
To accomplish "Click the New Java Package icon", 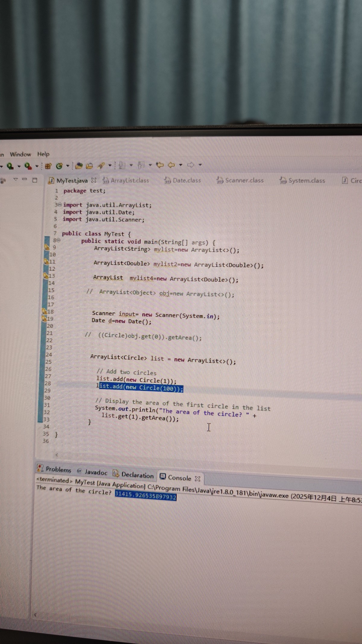I will pyautogui.click(x=48, y=165).
